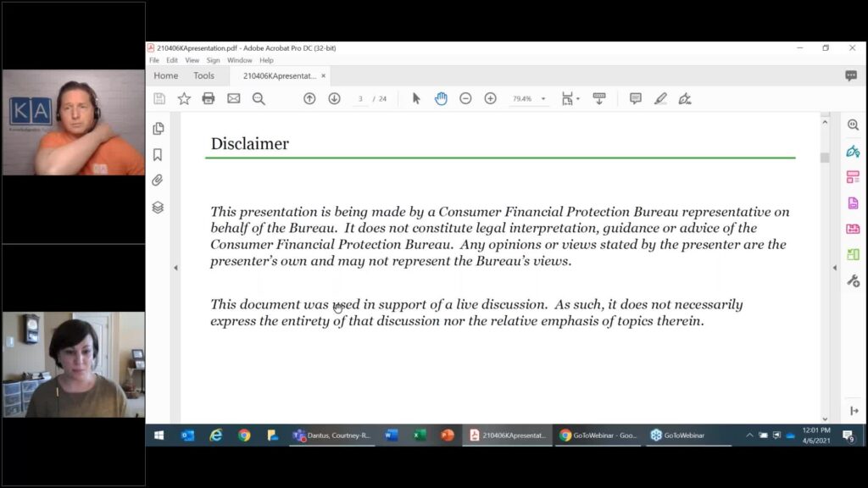Open zoom level 79.4% dropdown

[529, 98]
